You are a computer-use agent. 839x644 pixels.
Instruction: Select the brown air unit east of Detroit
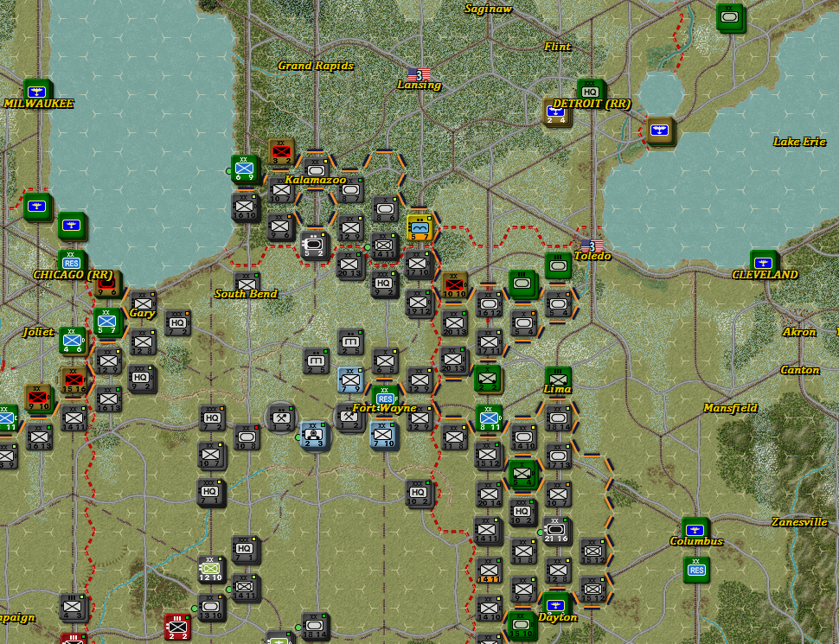(660, 131)
